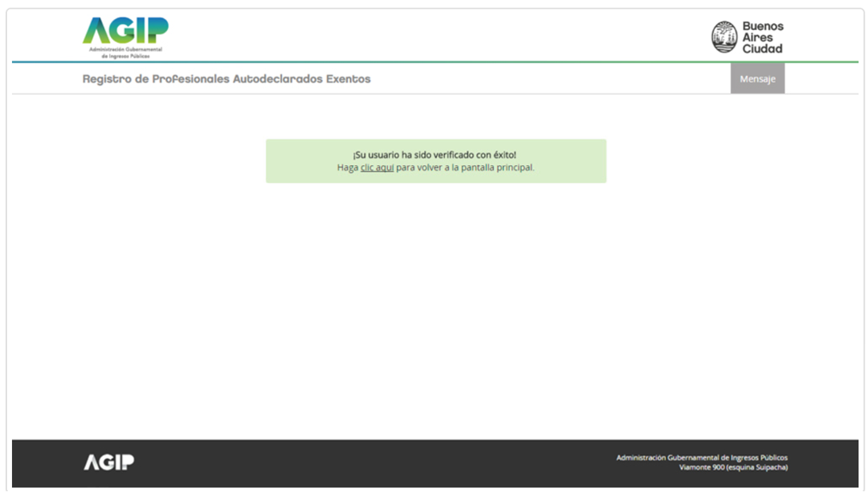
Task: Click the word 'Haga' in the success box
Action: point(348,168)
